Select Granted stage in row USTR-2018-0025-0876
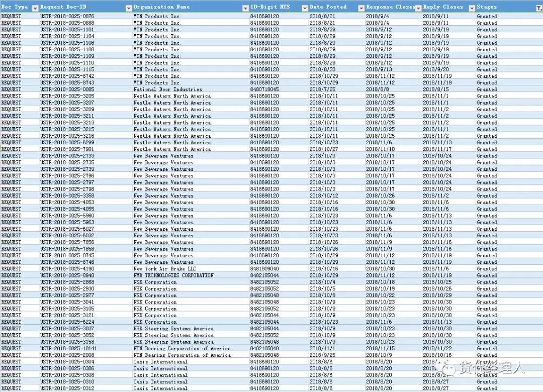Image resolution: width=543 pixels, height=392 pixels. coord(487,16)
